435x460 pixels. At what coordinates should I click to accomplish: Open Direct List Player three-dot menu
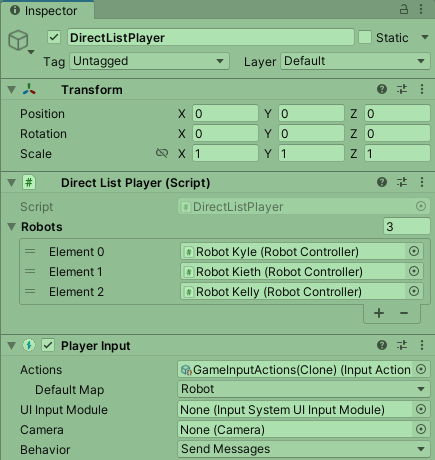[422, 182]
